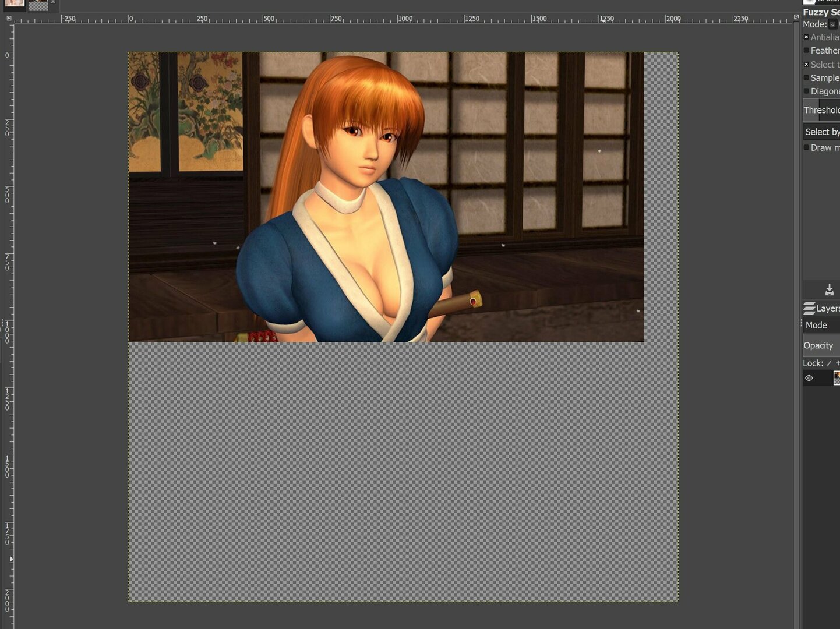840x629 pixels.
Task: Adjust the layer Opacity slider
Action: 821,345
